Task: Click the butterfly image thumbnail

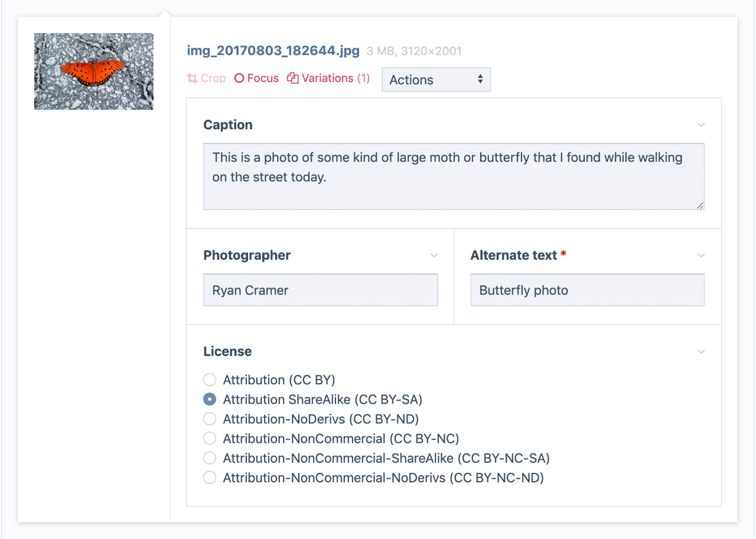Action: [94, 71]
